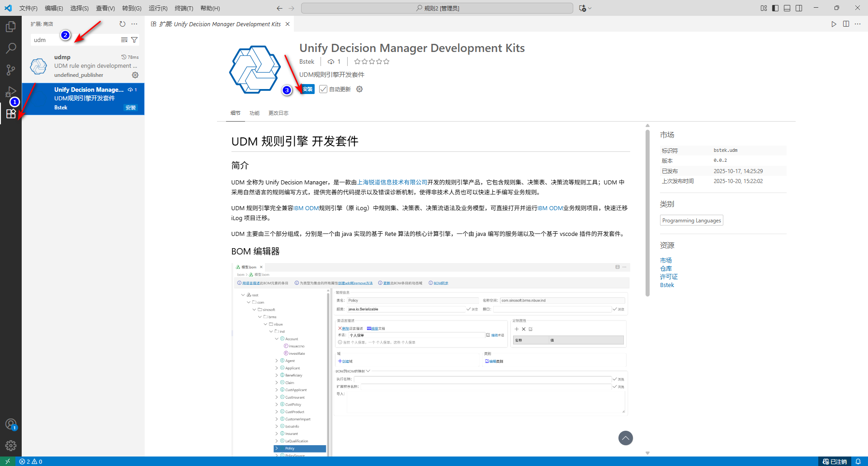The image size is (868, 466).
Task: Open the 终端(T) menu
Action: [184, 8]
